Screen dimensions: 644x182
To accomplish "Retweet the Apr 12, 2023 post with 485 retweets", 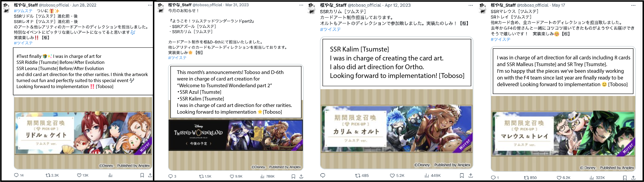I will tap(362, 175).
